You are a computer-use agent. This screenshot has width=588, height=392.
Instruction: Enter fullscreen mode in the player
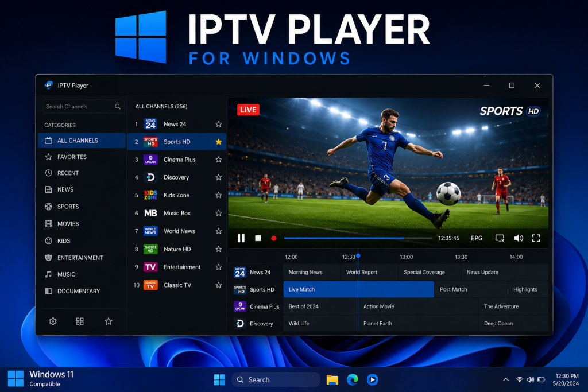[x=536, y=238]
